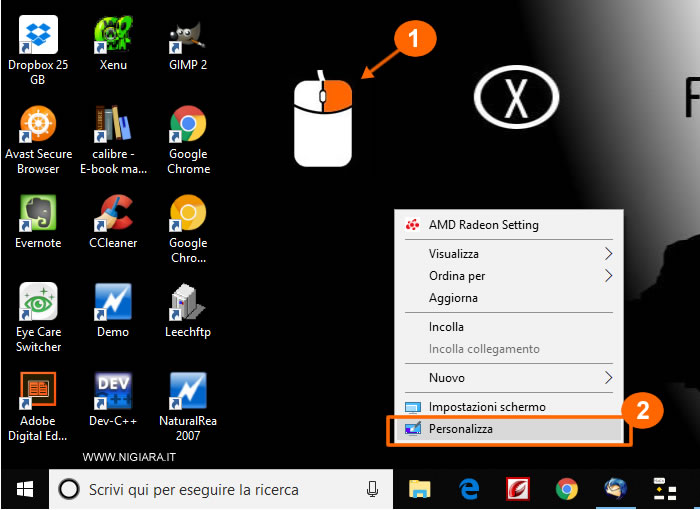Open the GIMP 2 desktop icon

pos(188,36)
